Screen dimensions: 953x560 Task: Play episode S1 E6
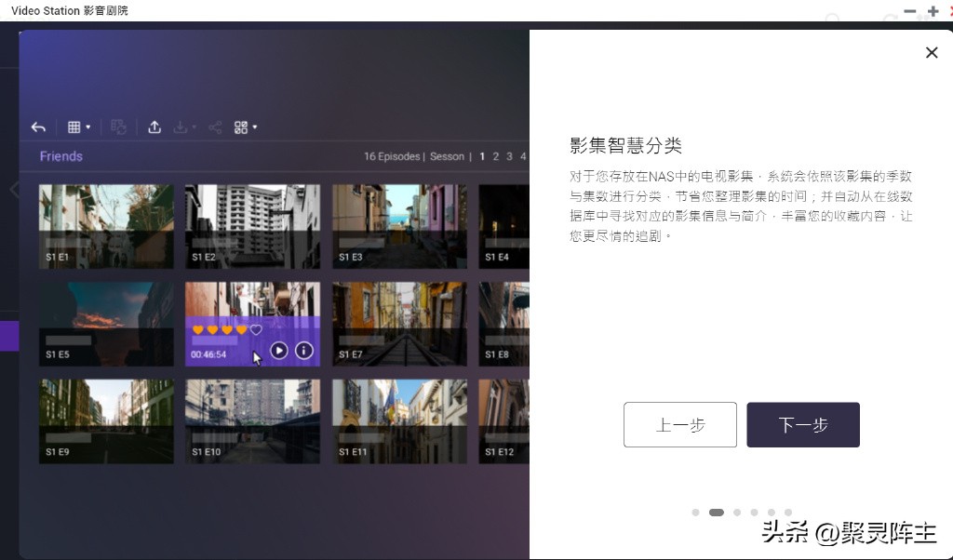point(279,352)
